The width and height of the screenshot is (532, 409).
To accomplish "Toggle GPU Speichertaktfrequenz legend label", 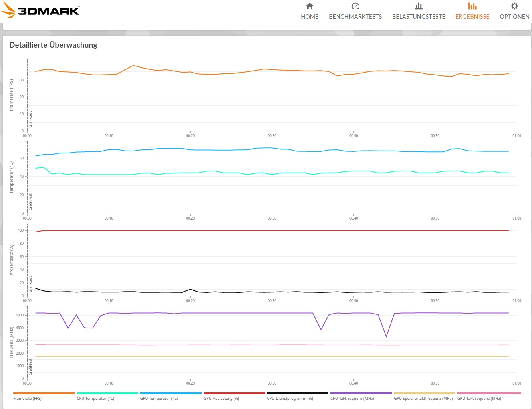I will pyautogui.click(x=423, y=399).
